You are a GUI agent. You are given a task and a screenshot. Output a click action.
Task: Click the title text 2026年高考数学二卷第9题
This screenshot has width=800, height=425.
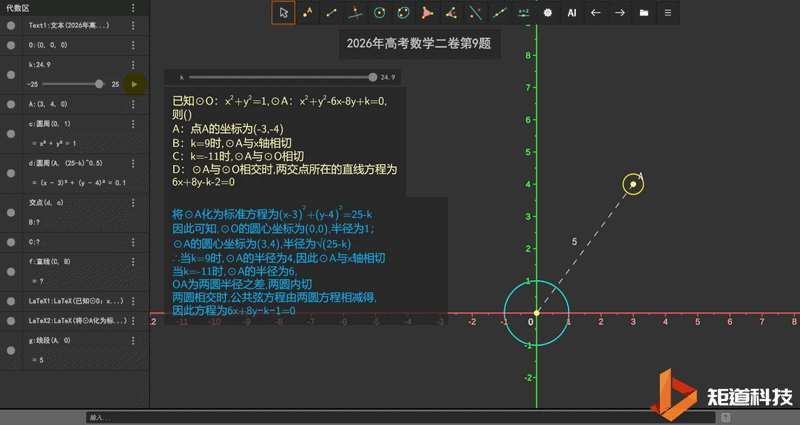419,44
